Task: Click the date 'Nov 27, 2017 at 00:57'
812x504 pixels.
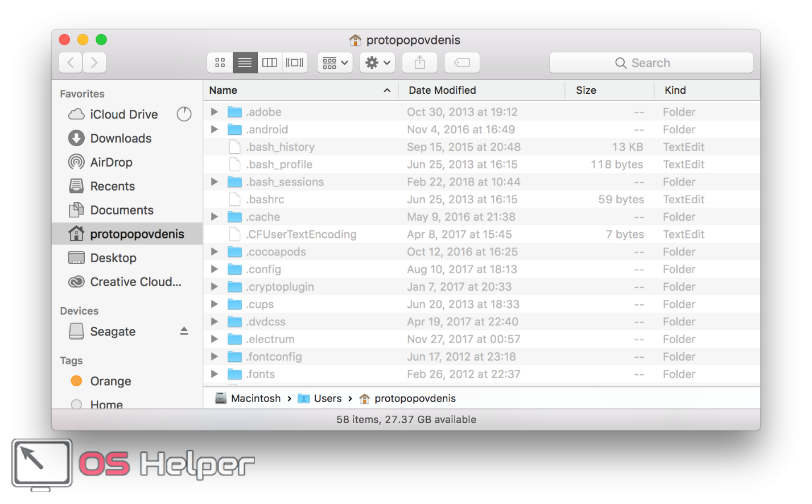Action: (x=464, y=339)
